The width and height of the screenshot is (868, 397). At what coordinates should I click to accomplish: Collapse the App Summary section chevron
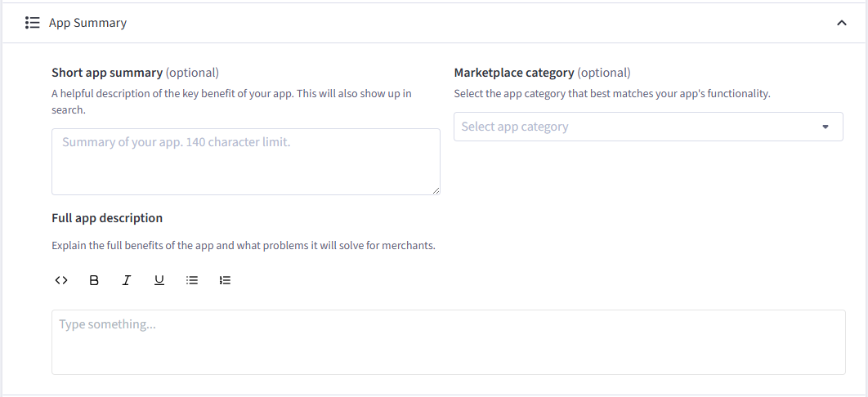tap(841, 23)
